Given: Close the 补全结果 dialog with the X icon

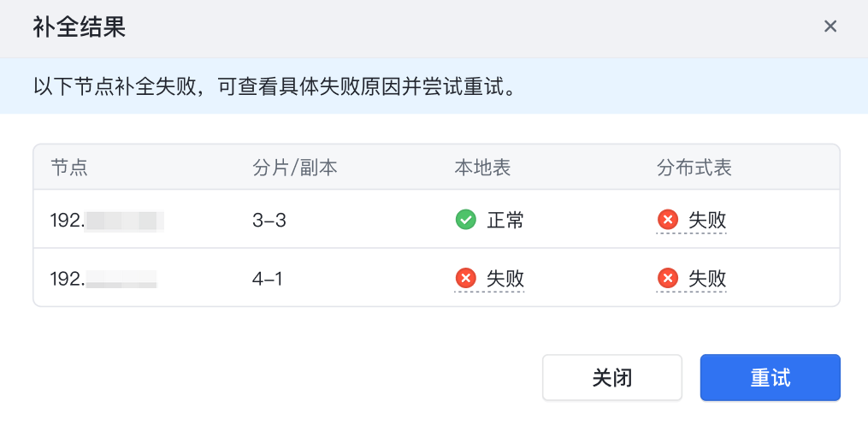Looking at the screenshot, I should click(830, 26).
